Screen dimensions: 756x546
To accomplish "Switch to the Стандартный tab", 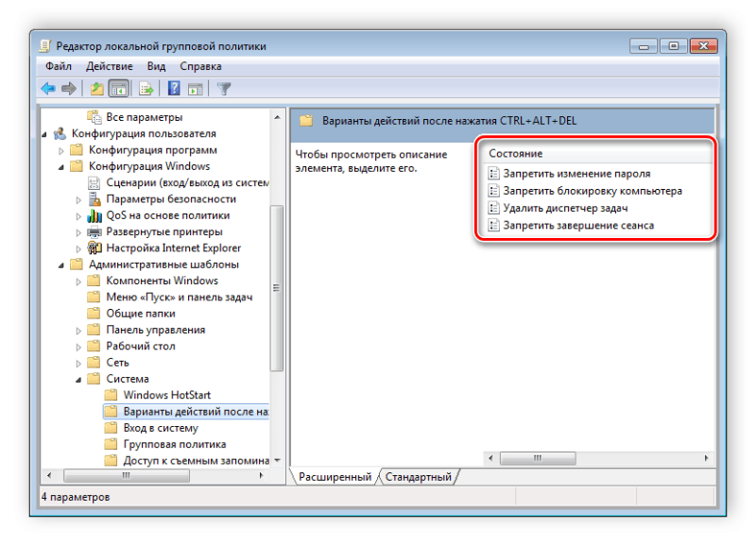I will pos(419,477).
